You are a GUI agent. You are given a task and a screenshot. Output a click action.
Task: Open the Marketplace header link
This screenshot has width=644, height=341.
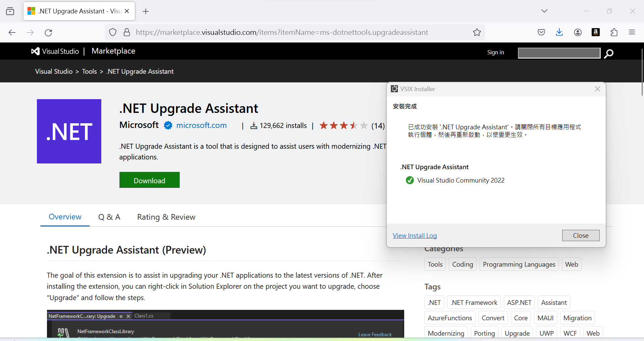(113, 51)
